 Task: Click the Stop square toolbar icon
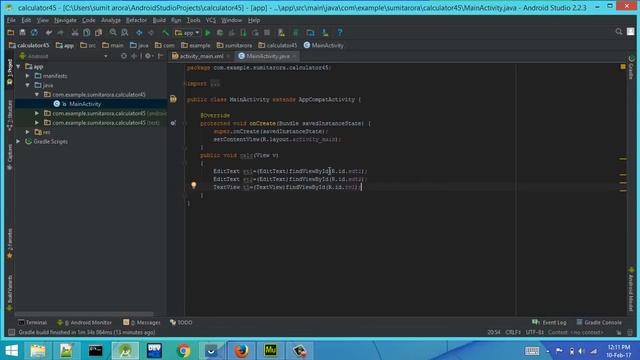pos(267,33)
